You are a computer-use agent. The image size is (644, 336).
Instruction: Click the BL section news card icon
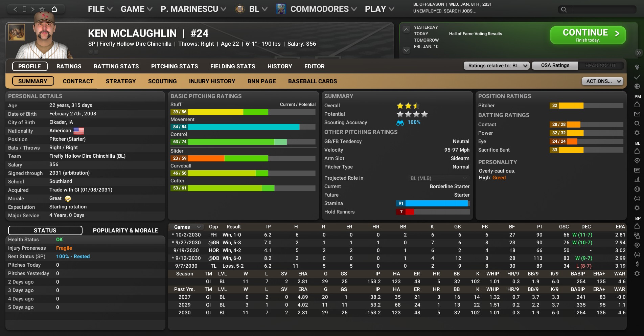click(x=637, y=170)
